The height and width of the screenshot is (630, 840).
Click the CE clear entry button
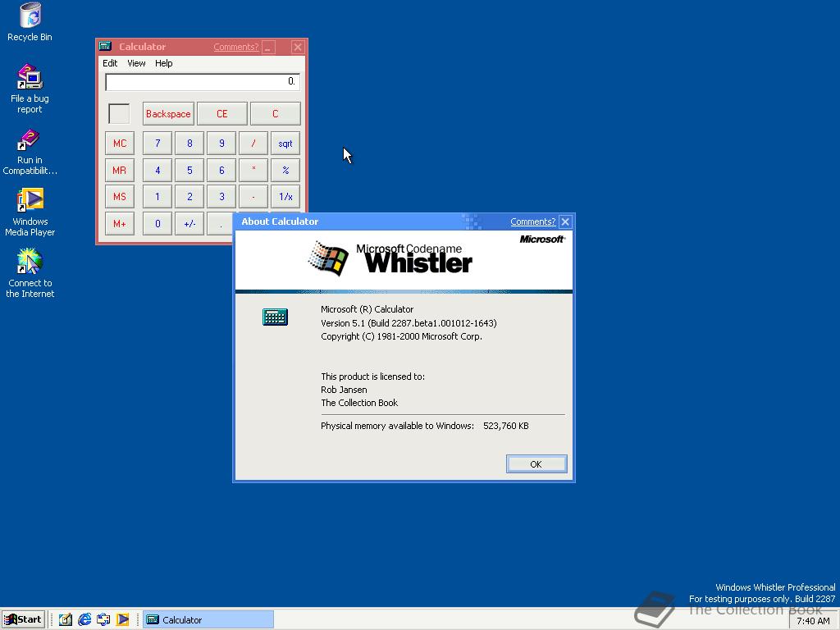(221, 113)
